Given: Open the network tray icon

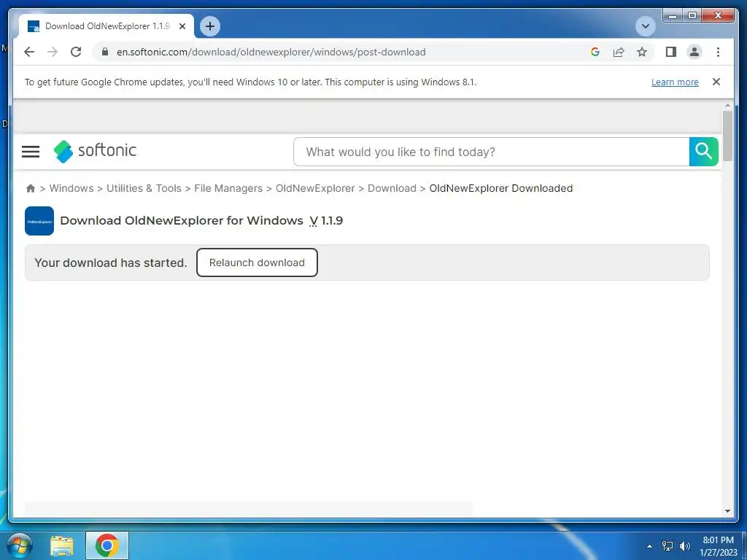Looking at the screenshot, I should [x=667, y=545].
